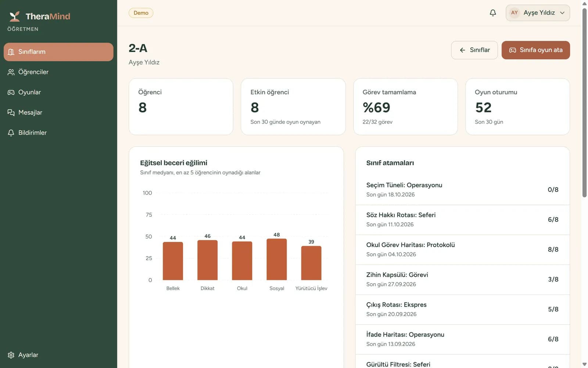Click the Demo badge

point(141,13)
